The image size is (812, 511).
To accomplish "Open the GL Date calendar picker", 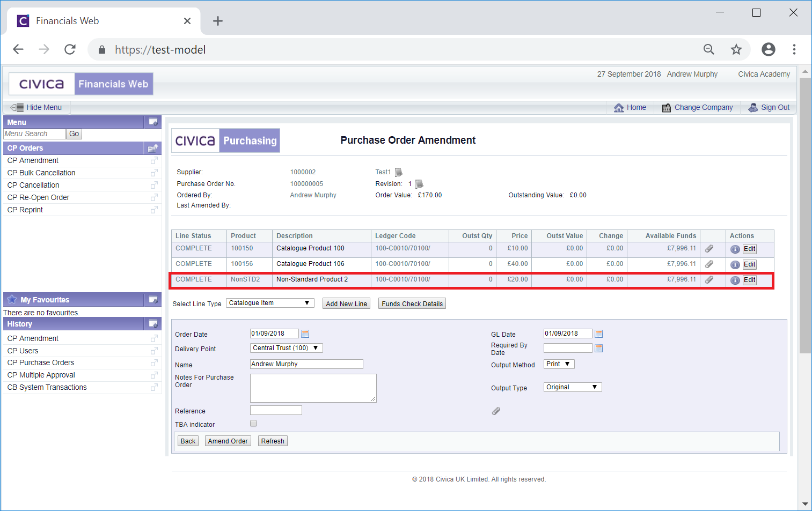I will tap(599, 334).
